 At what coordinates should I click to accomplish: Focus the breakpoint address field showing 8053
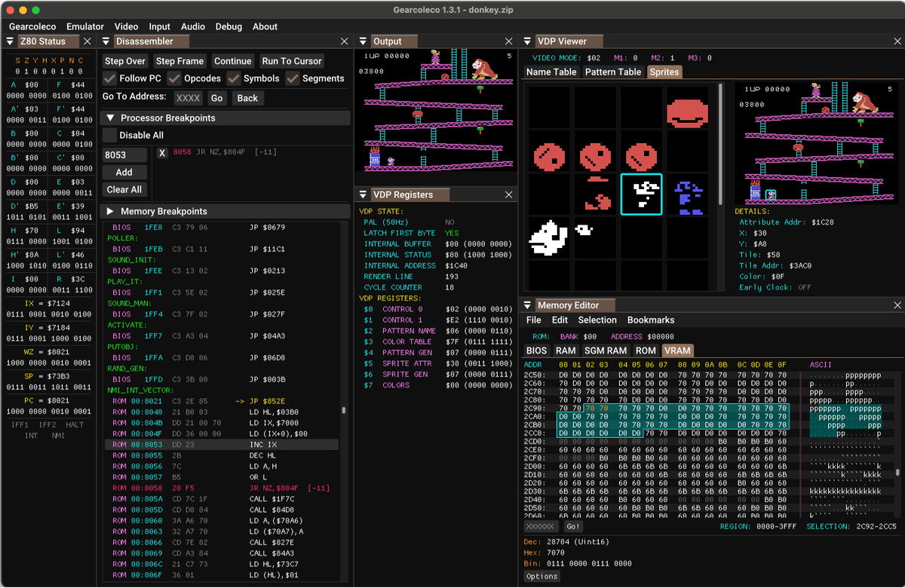click(x=124, y=155)
